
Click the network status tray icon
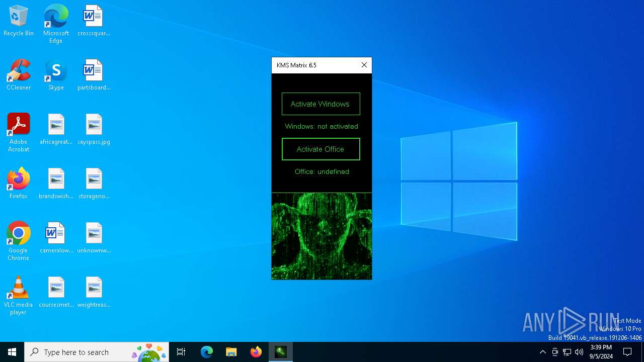click(567, 352)
